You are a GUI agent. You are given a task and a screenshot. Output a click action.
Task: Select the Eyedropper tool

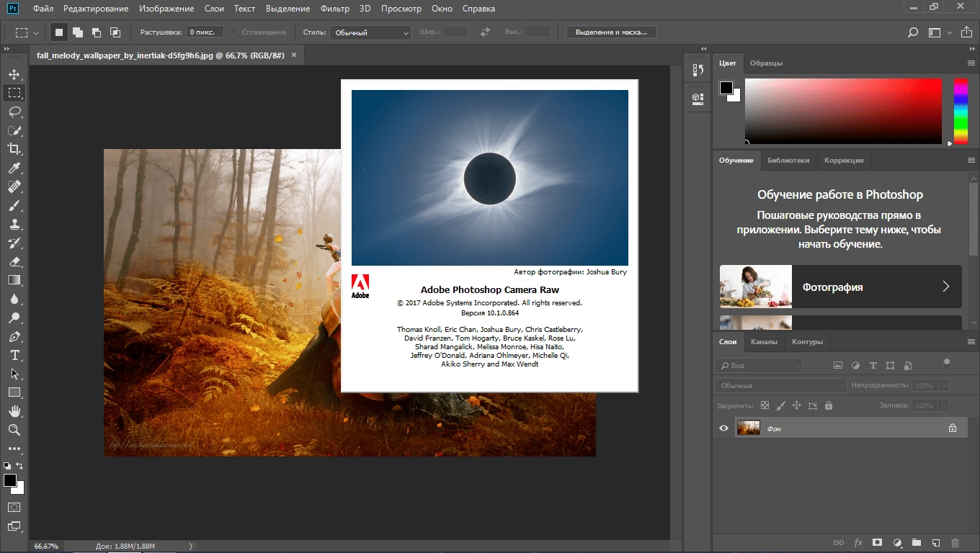point(14,168)
